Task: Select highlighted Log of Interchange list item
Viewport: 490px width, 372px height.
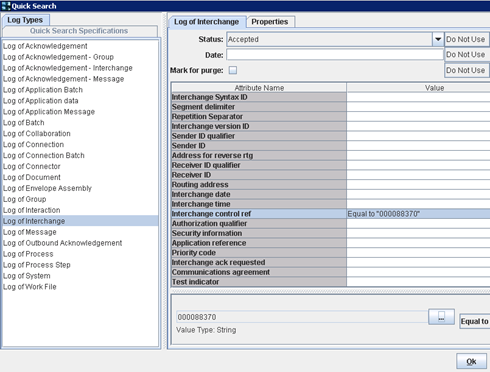Action: (x=80, y=221)
